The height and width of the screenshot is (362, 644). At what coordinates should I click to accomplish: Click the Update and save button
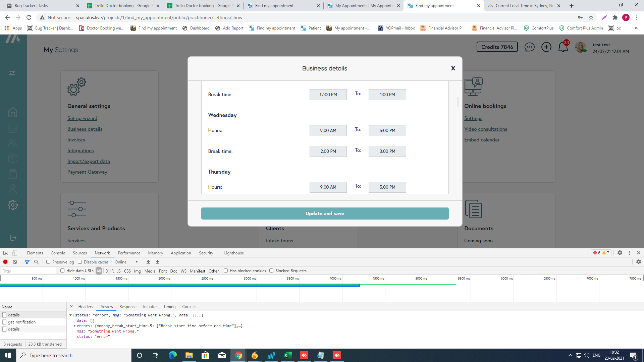[325, 214]
